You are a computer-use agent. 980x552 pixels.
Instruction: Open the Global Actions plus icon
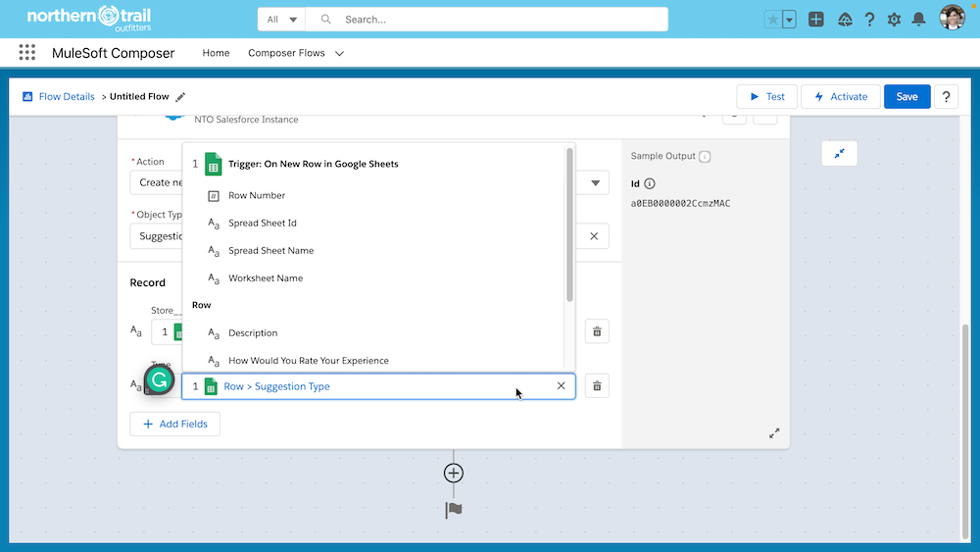pos(815,20)
